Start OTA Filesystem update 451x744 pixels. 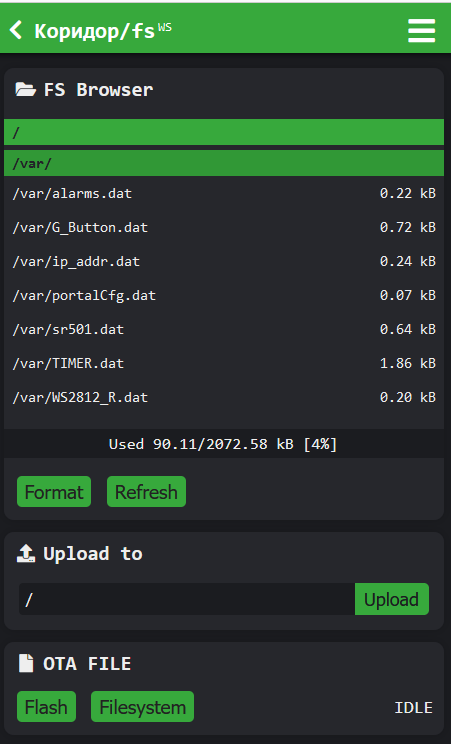[142, 707]
